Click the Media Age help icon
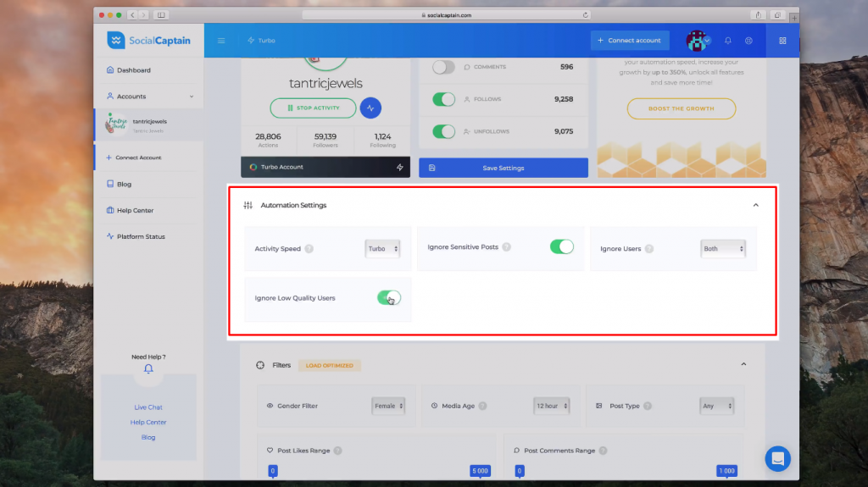This screenshot has height=487, width=868. (x=482, y=406)
